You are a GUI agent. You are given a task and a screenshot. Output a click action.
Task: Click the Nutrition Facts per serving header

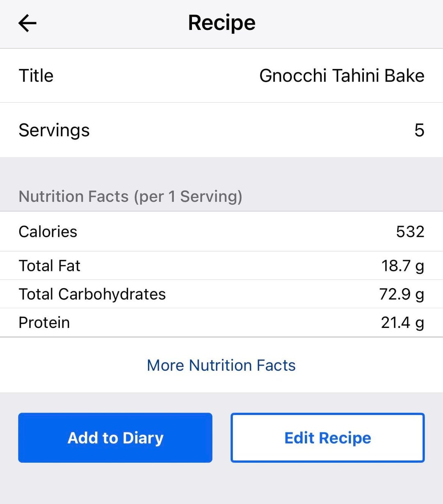pyautogui.click(x=130, y=197)
